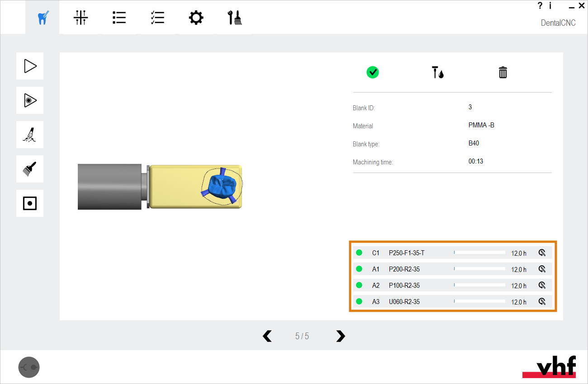The width and height of the screenshot is (588, 384).
Task: Toggle status indicator for tool C1
Action: [x=360, y=253]
